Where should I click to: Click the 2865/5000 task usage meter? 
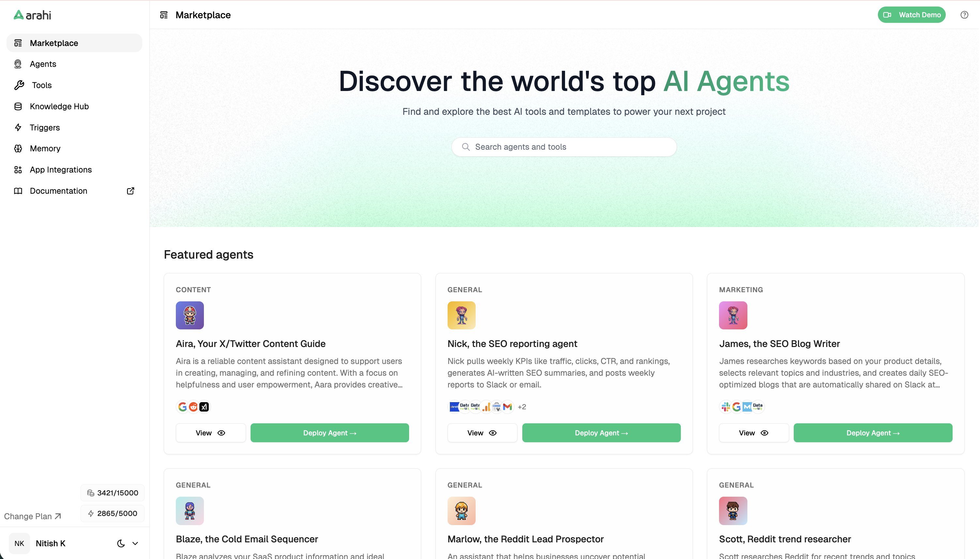click(113, 513)
